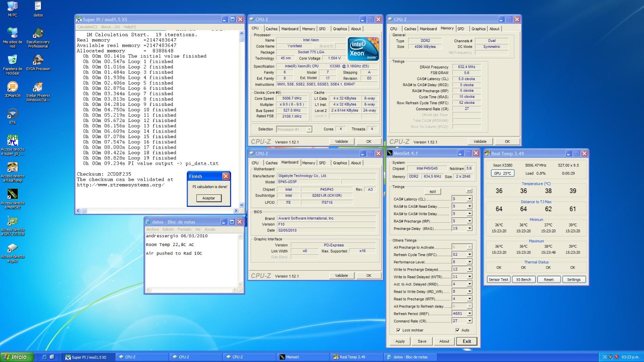Click Validate in the CPU-Z Mainboard window
644x362 pixels.
coord(341,275)
